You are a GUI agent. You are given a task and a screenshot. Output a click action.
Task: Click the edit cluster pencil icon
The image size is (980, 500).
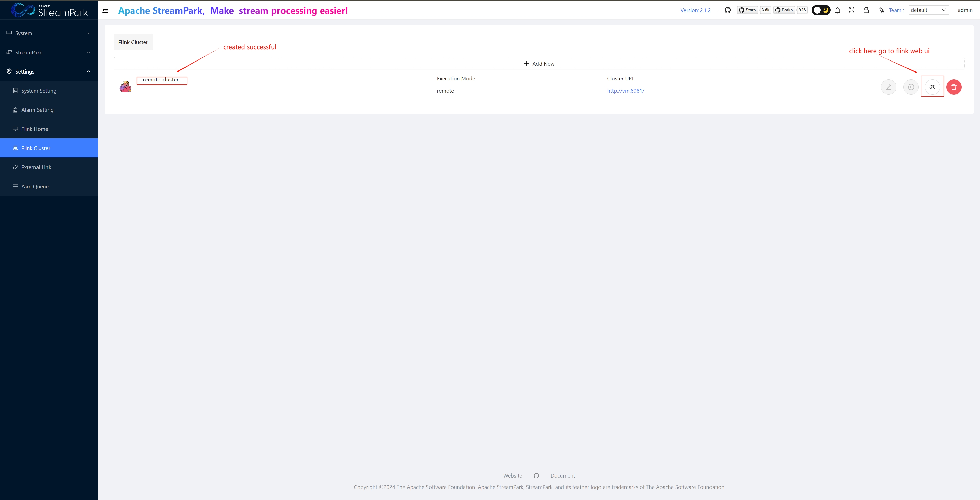(888, 87)
